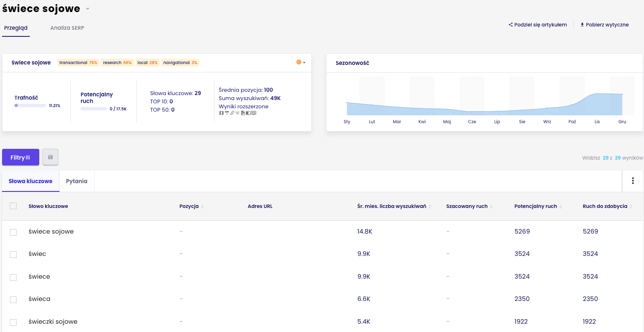Viewport: 644px width, 332px height.
Task: Click the 2350 Ruch do zdobycia value
Action: click(590, 299)
